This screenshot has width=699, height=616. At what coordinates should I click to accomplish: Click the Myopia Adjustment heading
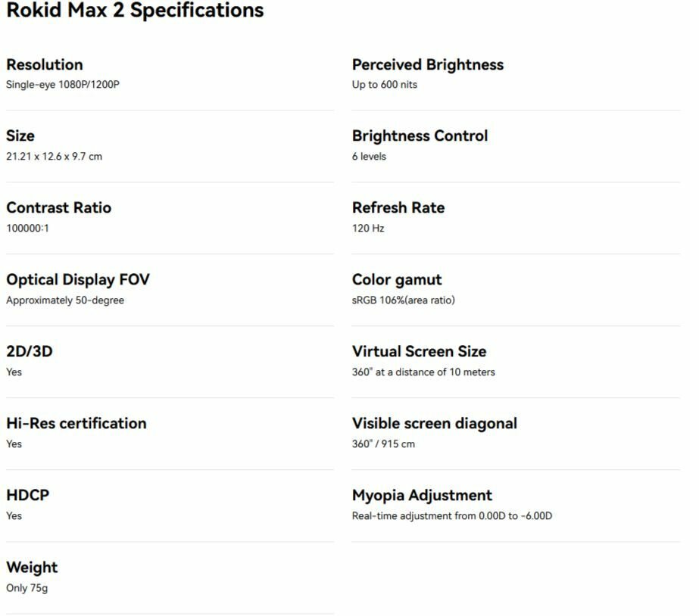tap(423, 496)
